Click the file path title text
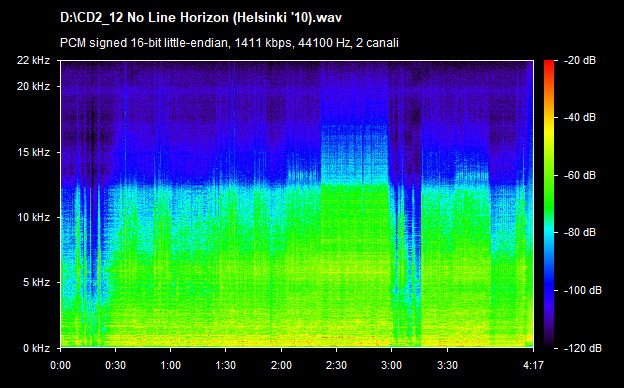This screenshot has height=388, width=624. click(x=201, y=18)
